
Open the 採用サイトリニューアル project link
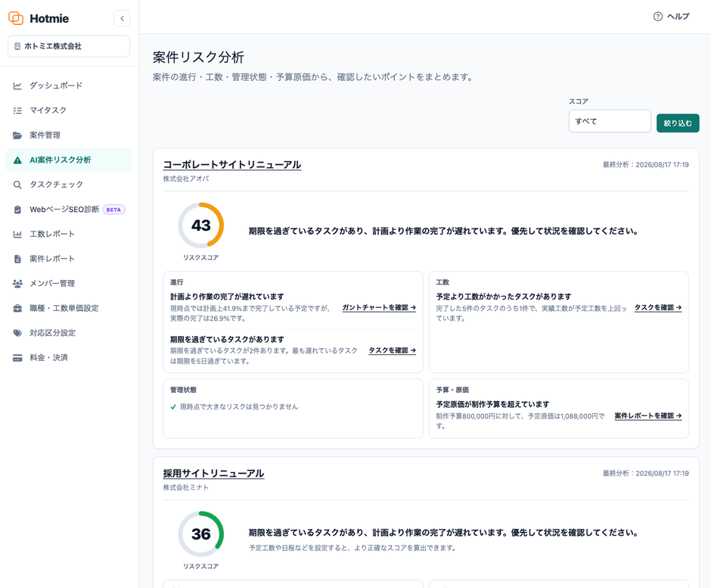[x=213, y=473]
